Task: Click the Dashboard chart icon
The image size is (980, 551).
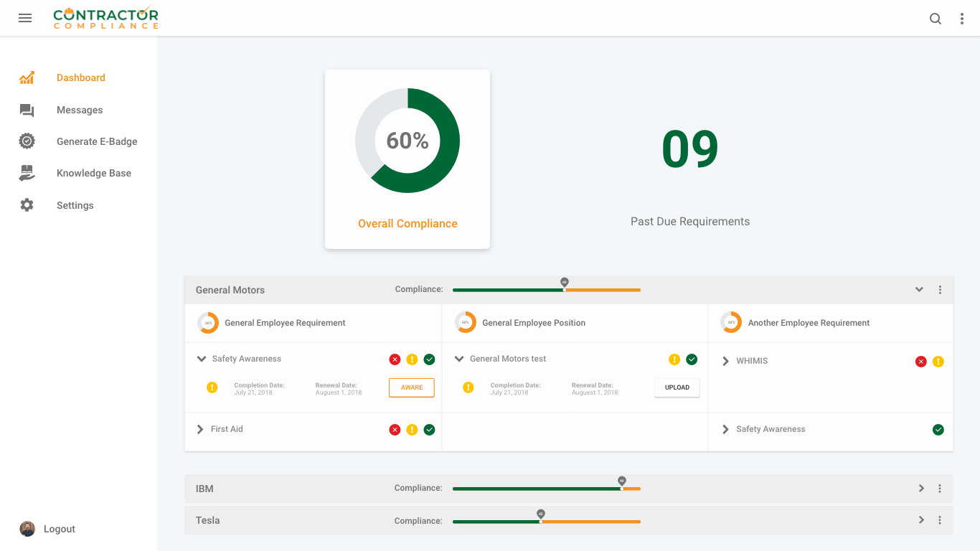Action: (27, 78)
